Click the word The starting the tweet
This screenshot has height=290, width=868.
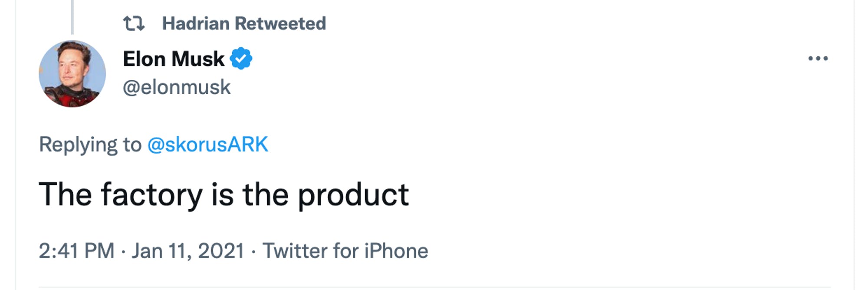(65, 195)
